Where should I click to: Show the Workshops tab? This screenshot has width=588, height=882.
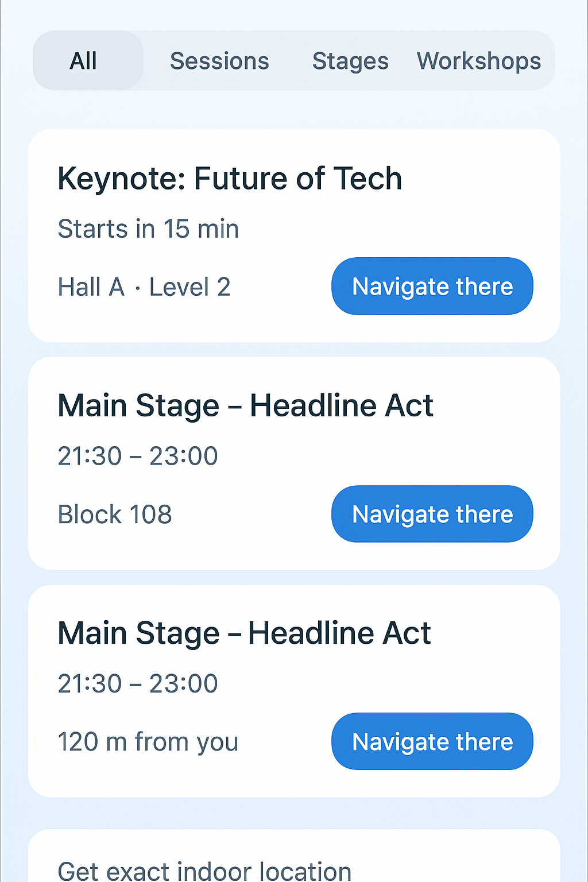tap(479, 61)
